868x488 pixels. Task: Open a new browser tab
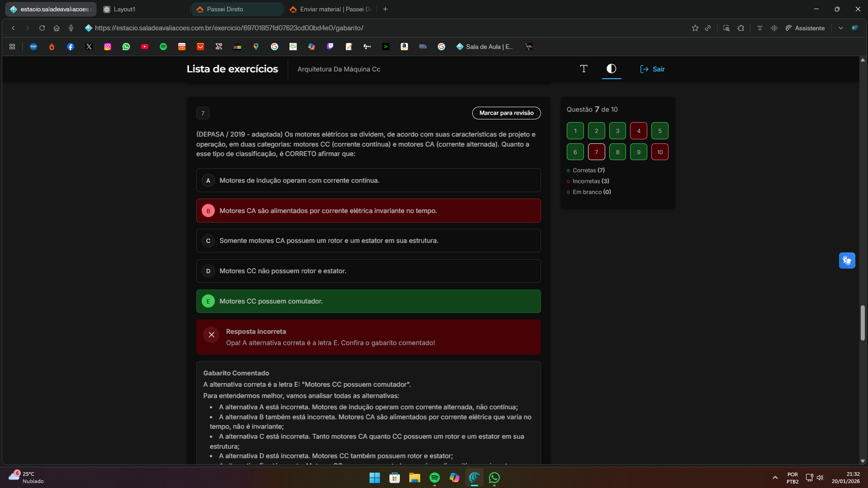385,9
